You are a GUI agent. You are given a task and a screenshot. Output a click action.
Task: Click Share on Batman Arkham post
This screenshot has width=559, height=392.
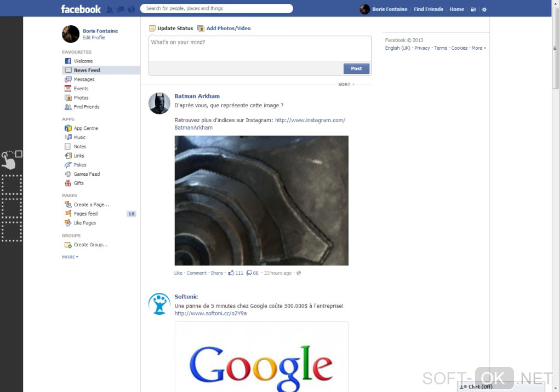[x=217, y=273]
